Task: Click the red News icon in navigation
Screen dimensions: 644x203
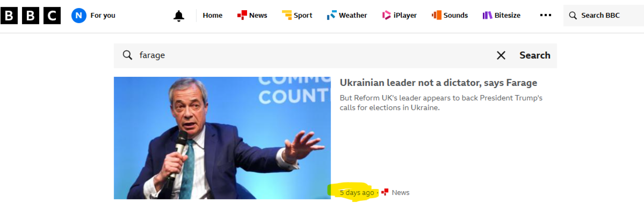Action: pos(242,15)
